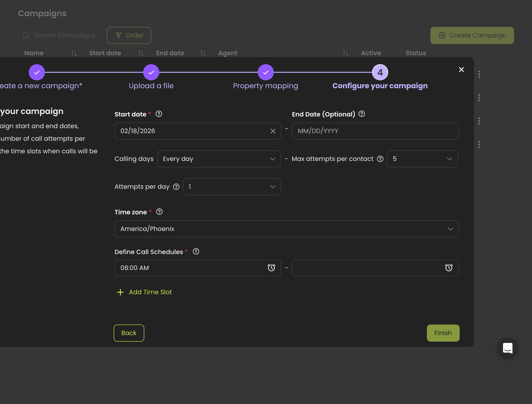The height and width of the screenshot is (404, 532).
Task: Click Max attempts per contact help icon
Action: 380,159
